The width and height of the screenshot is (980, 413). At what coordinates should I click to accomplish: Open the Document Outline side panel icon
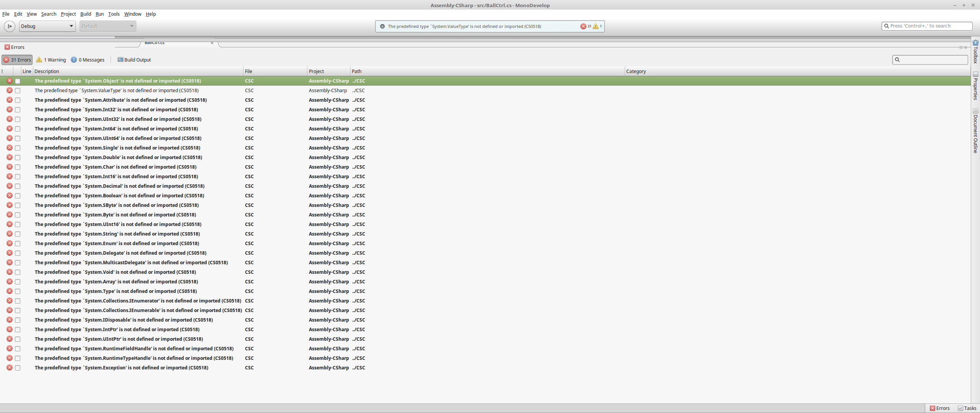pos(975,111)
